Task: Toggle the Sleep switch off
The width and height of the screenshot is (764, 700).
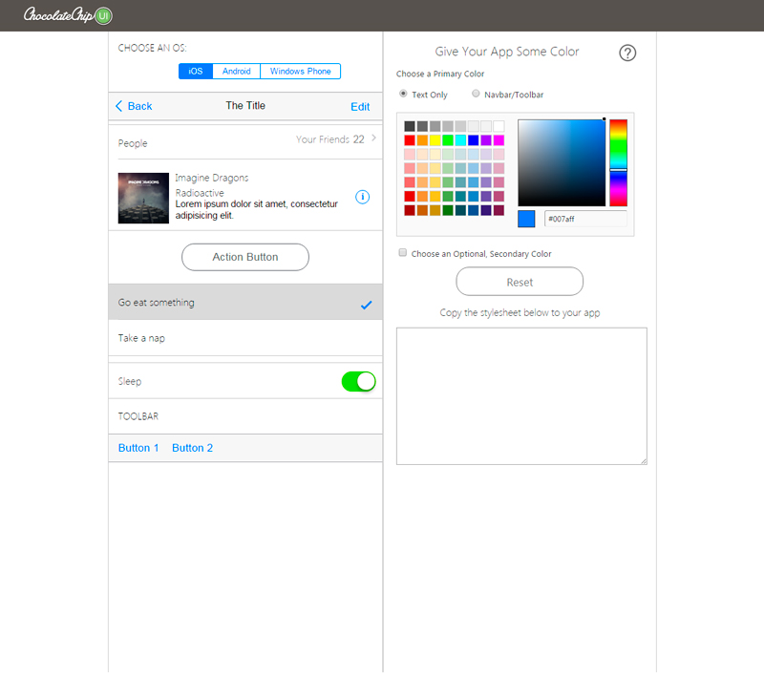Action: point(358,382)
